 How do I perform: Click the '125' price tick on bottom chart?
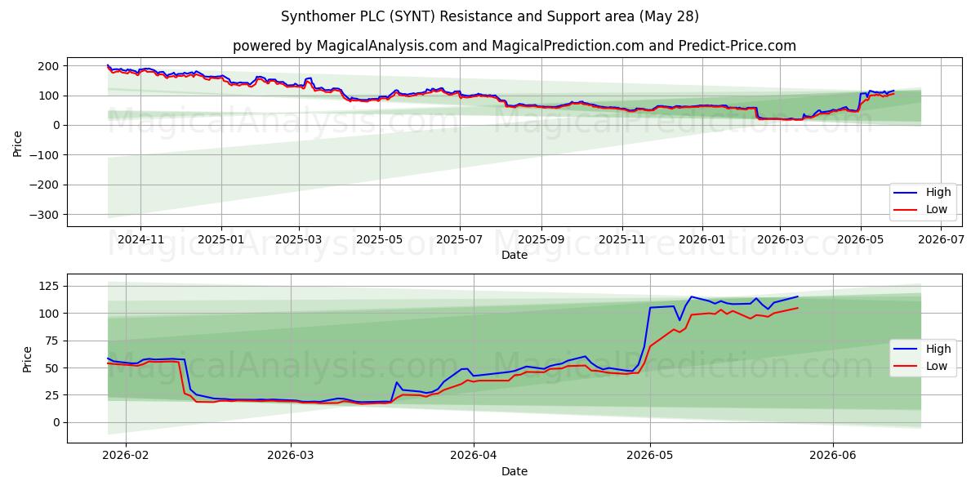point(50,287)
